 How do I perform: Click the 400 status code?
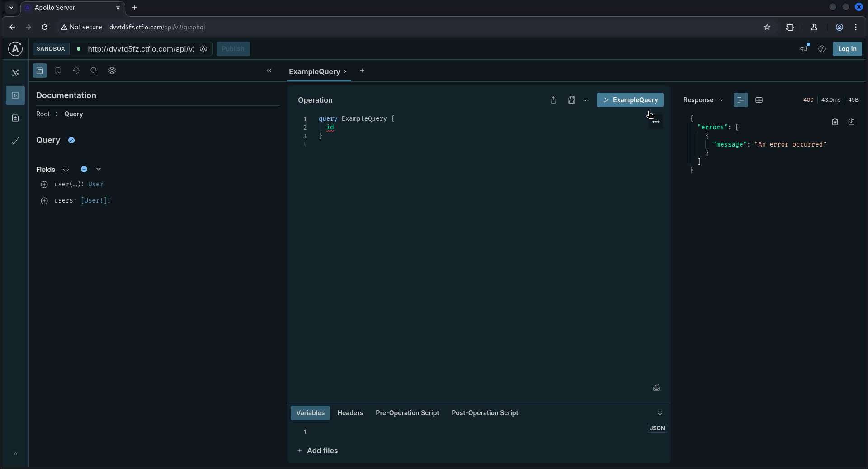point(808,100)
